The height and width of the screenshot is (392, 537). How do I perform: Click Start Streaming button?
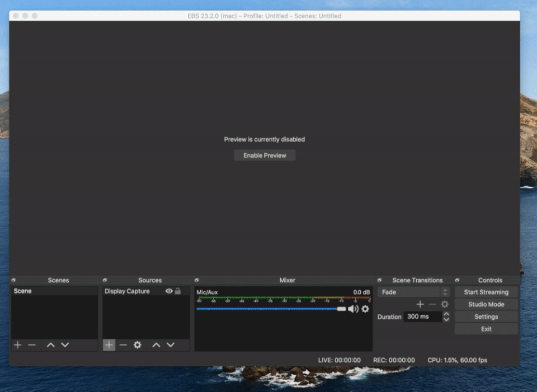coord(486,292)
